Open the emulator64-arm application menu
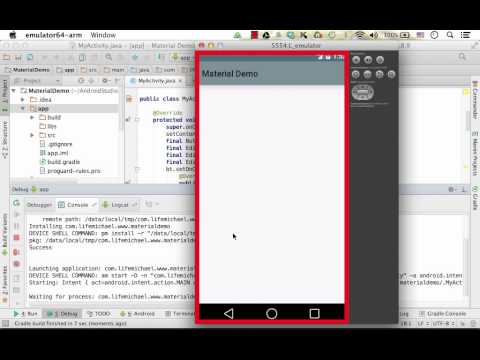This screenshot has height=360, width=480. click(x=54, y=35)
